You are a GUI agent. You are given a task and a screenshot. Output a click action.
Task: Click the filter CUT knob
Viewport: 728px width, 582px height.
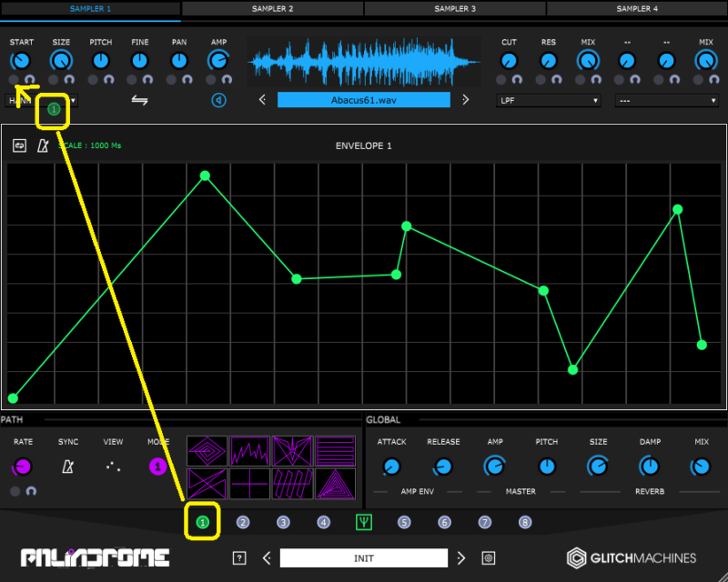pyautogui.click(x=510, y=61)
